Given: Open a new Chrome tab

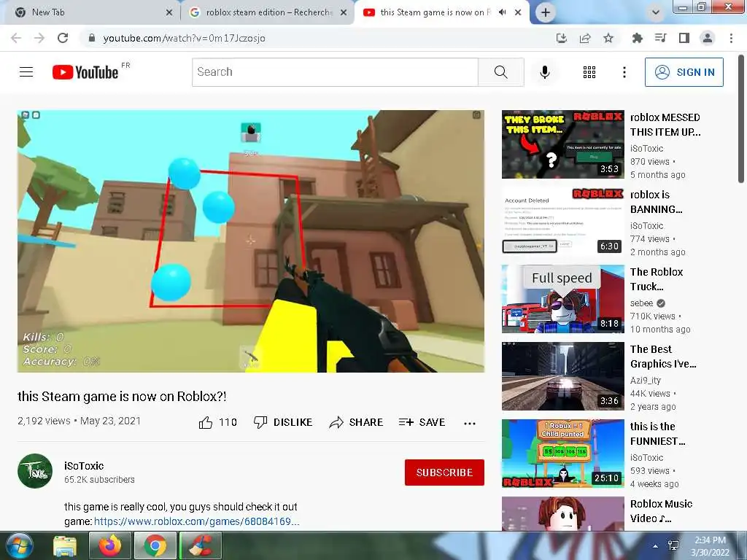Looking at the screenshot, I should (x=546, y=12).
